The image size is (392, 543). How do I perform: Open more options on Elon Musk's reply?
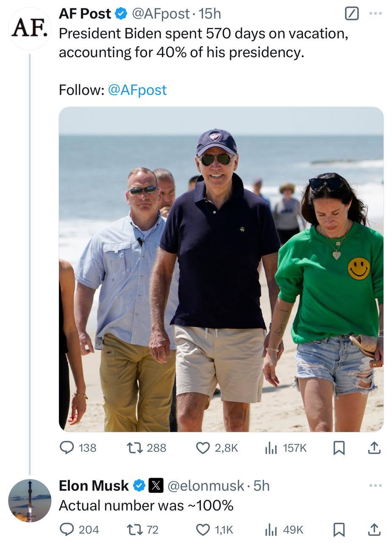(375, 485)
